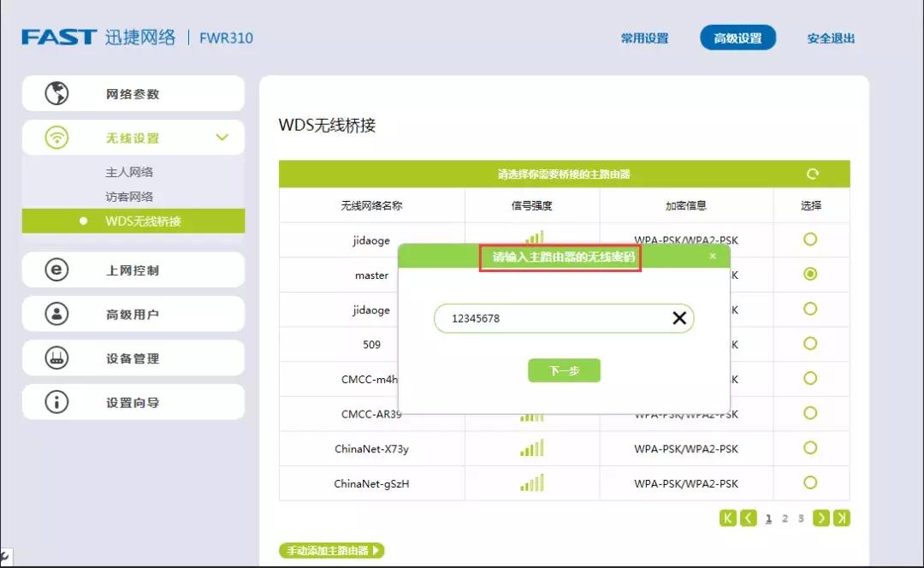The height and width of the screenshot is (568, 924).
Task: Select the master network radio button
Action: click(811, 275)
